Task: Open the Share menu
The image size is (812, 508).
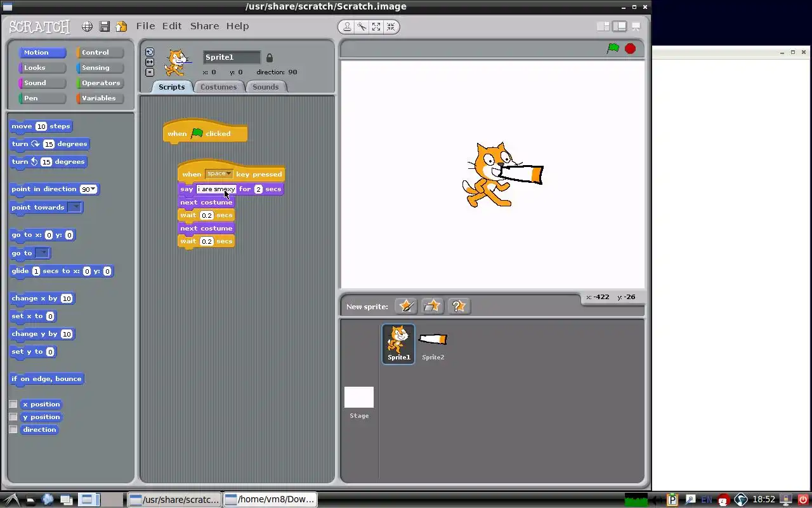Action: (204, 26)
